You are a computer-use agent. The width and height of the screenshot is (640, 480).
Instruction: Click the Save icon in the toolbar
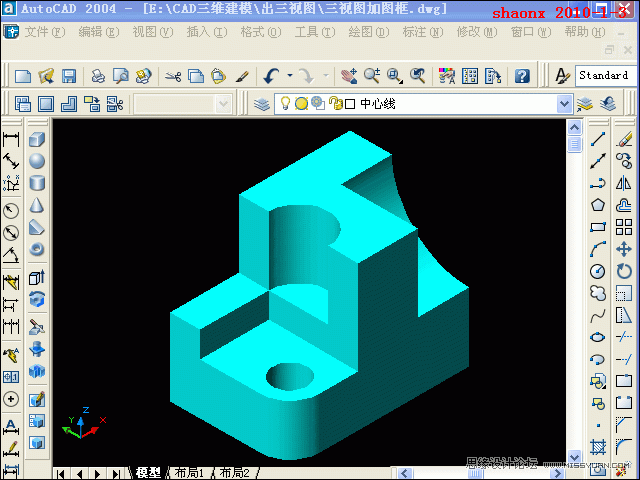[69, 76]
